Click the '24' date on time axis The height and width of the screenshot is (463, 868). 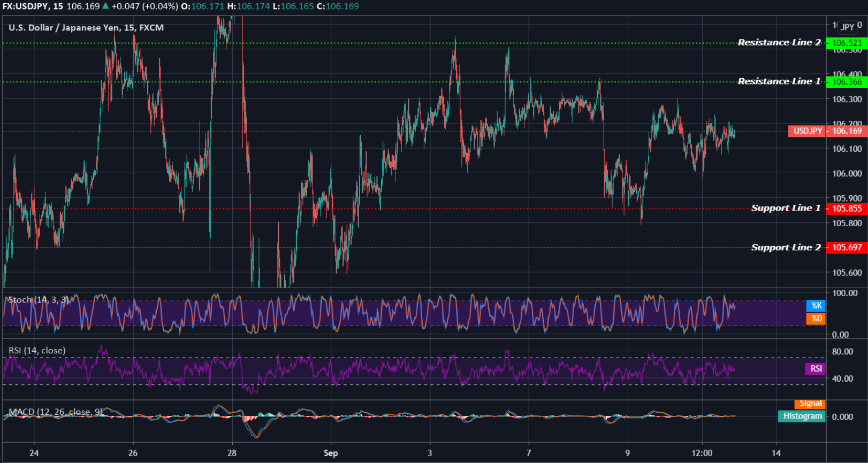[x=34, y=453]
